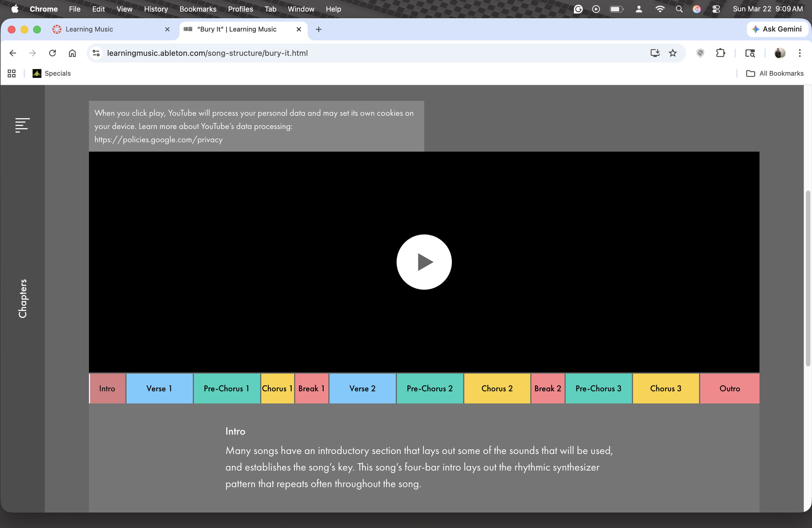The width and height of the screenshot is (812, 528).
Task: Jump to Chorus 2 section block
Action: click(x=497, y=388)
